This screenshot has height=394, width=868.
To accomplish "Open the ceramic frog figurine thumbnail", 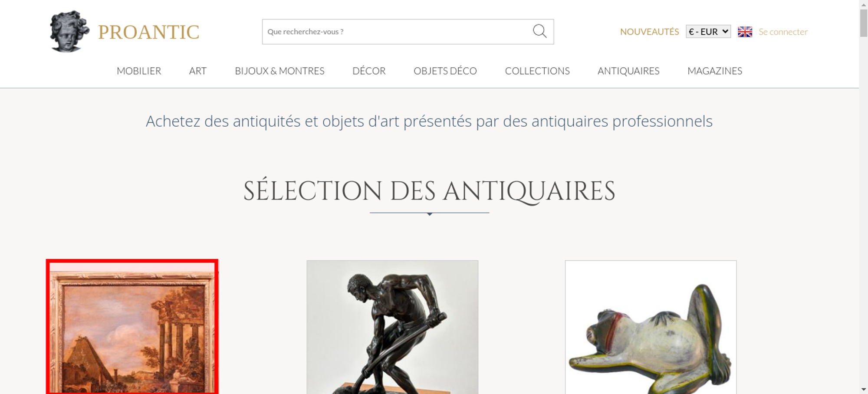I will click(651, 327).
